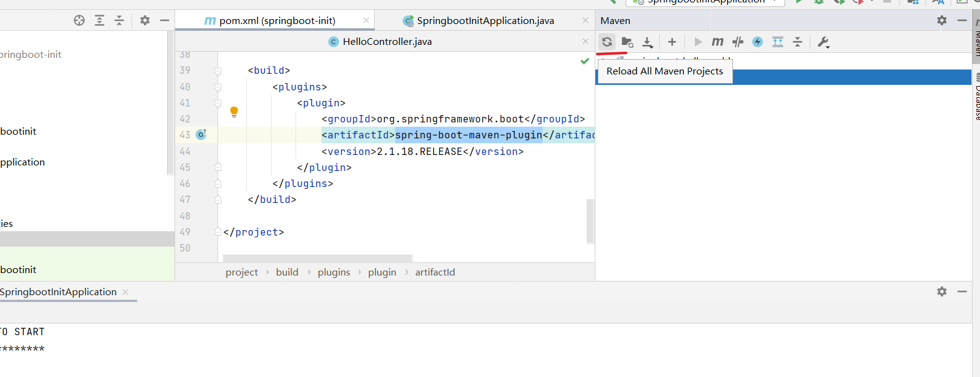The width and height of the screenshot is (980, 377).
Task: Run the selected Maven build
Action: pos(698,42)
